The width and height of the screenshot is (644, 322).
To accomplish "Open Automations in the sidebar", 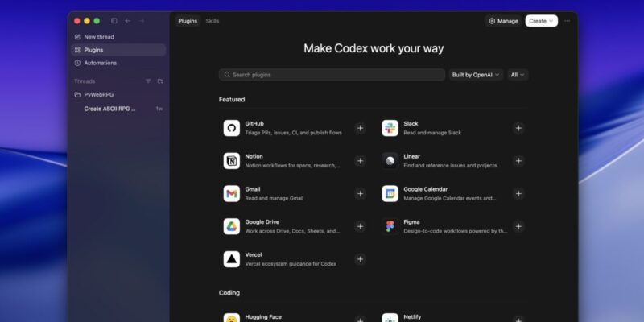I will (x=118, y=64).
